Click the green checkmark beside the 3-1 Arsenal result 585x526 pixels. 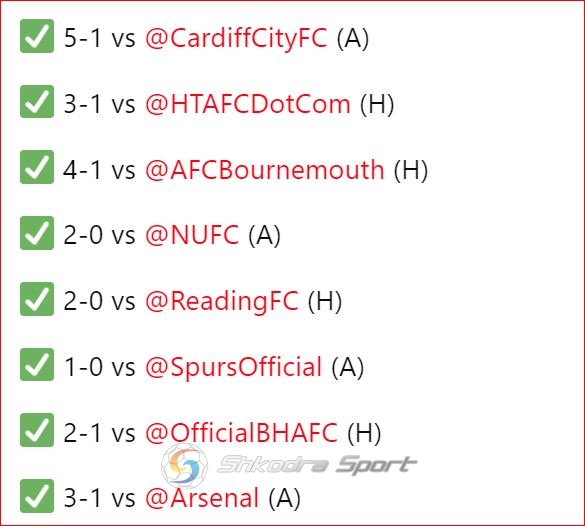pyautogui.click(x=37, y=496)
